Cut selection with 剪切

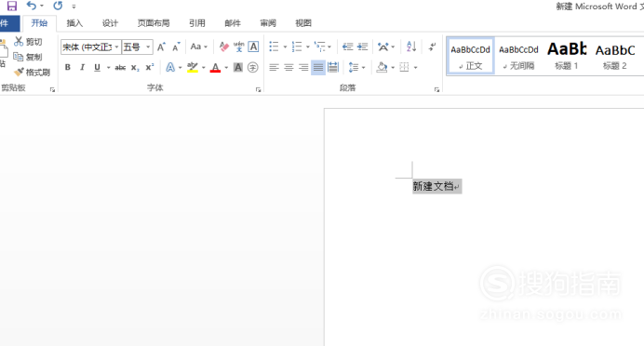[x=28, y=42]
